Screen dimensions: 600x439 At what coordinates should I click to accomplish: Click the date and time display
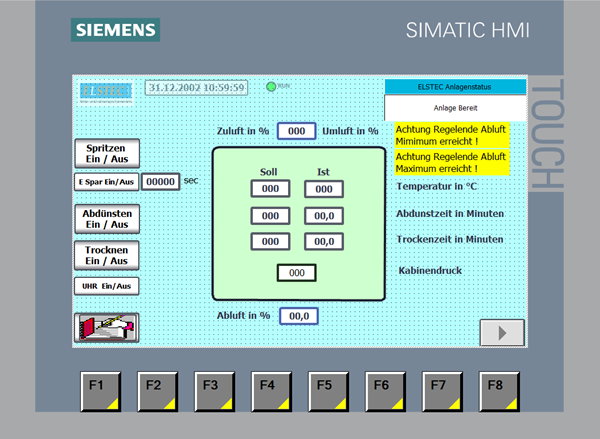[x=196, y=88]
